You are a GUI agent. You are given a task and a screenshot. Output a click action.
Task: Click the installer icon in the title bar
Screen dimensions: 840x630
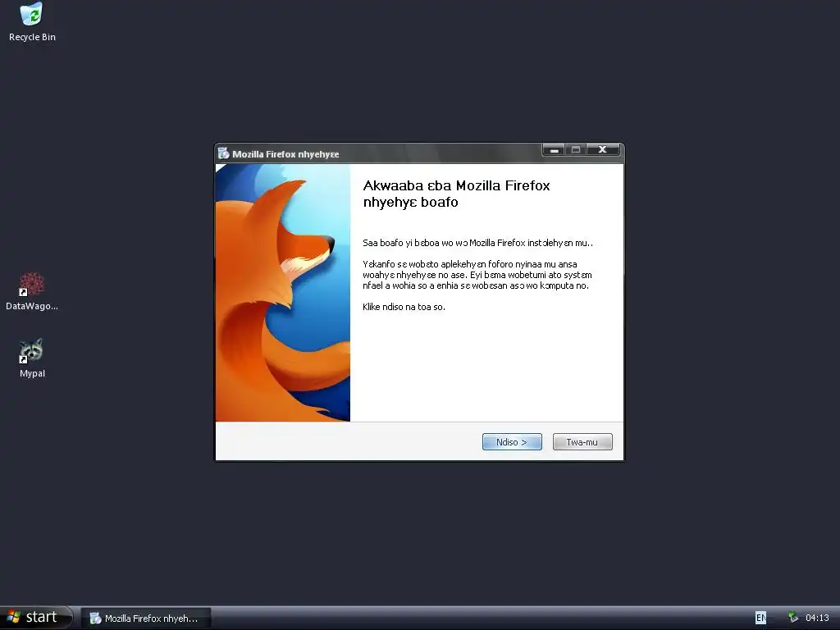[x=223, y=153]
